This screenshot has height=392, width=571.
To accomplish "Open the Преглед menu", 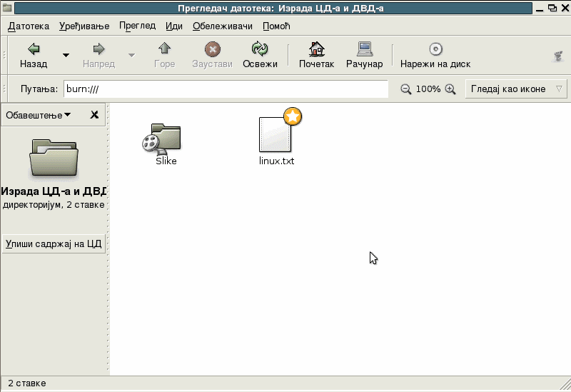I will (137, 26).
